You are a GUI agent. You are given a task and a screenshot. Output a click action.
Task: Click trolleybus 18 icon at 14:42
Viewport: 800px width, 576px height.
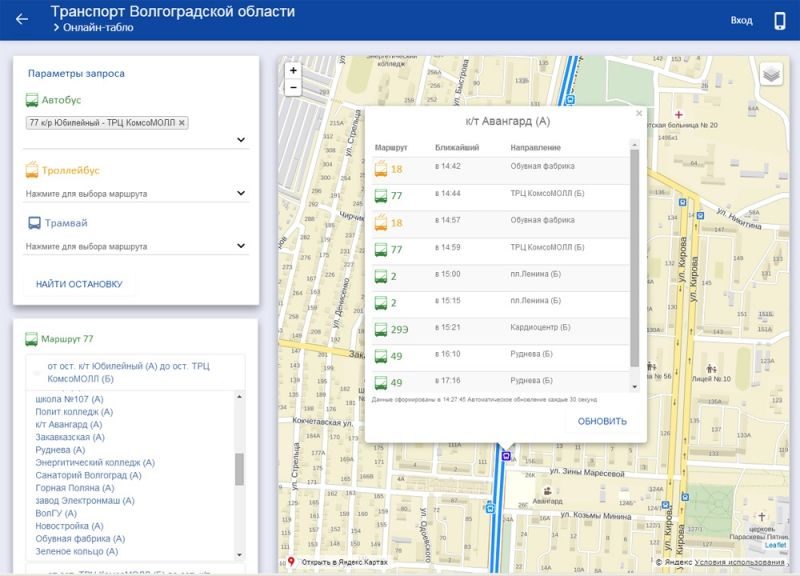tap(381, 168)
